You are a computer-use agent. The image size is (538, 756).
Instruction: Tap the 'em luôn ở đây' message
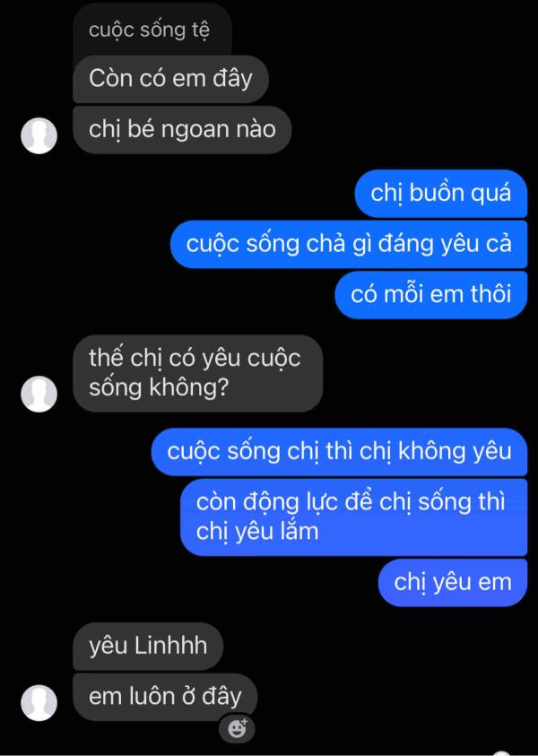click(165, 697)
